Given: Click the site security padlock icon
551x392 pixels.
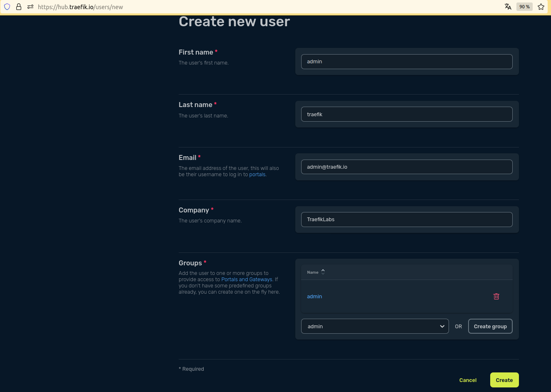Looking at the screenshot, I should 19,7.
